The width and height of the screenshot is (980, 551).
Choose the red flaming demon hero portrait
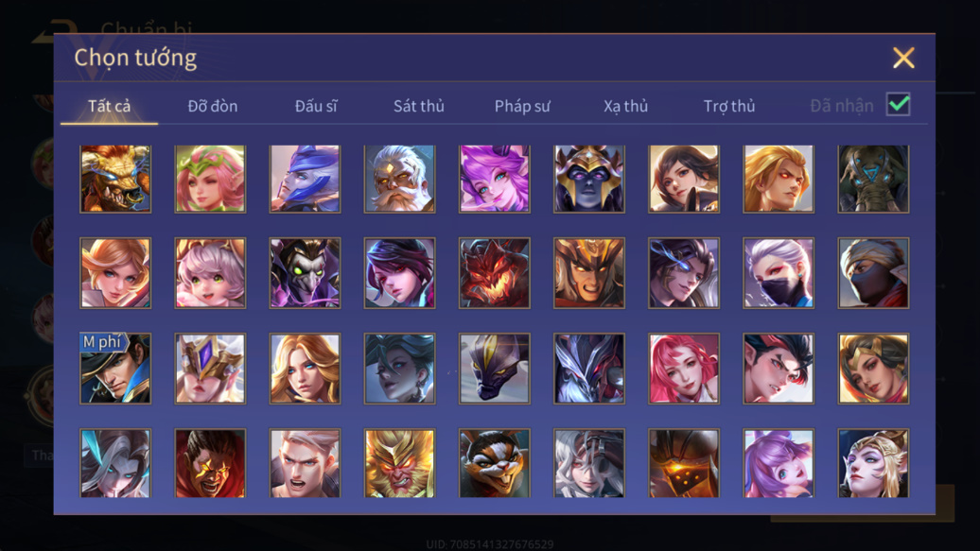(495, 273)
